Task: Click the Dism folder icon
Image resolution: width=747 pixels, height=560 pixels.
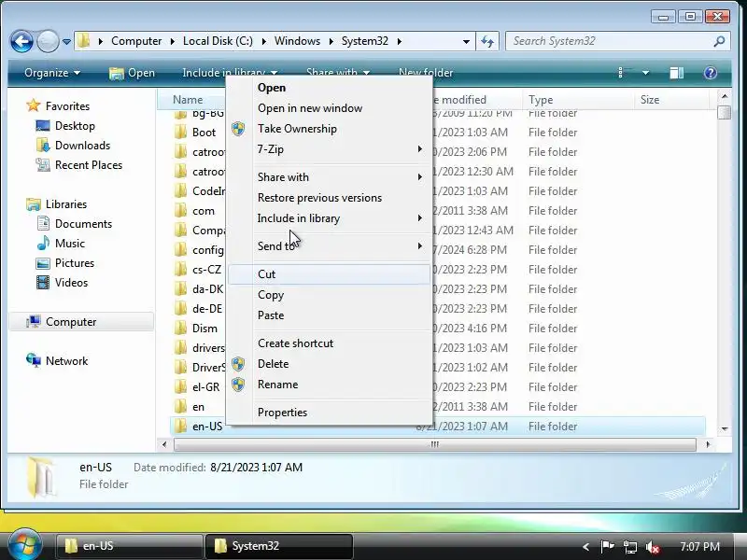Action: point(180,329)
